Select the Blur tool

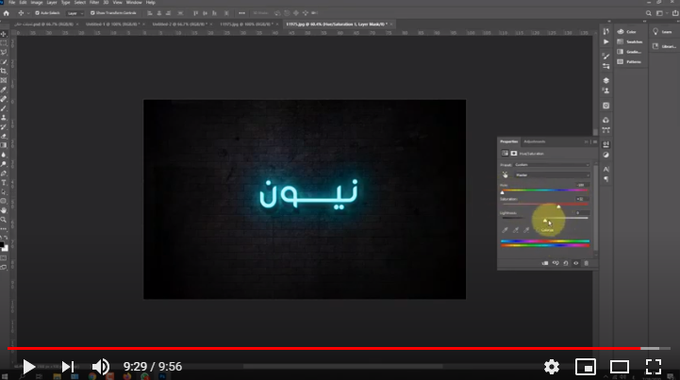click(x=4, y=155)
